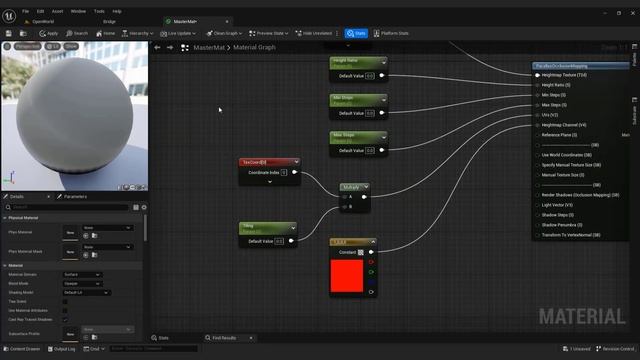The image size is (640, 360).
Task: Toggle the Details property matrix grid icon
Action: tap(136, 207)
